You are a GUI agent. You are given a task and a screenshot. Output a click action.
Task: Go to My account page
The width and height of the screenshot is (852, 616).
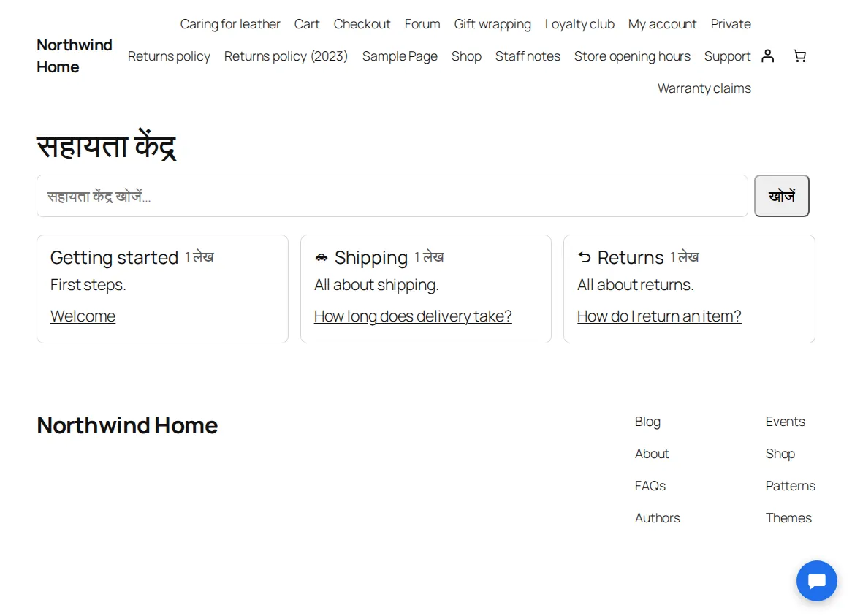(x=662, y=24)
